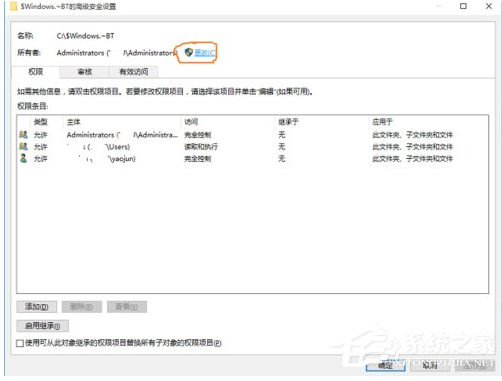Click the 添加 button
The width and height of the screenshot is (502, 381).
pos(37,307)
